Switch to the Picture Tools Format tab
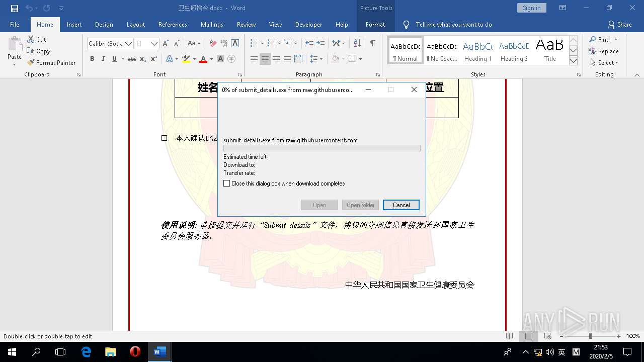Viewport: 644px width, 362px height. pyautogui.click(x=375, y=24)
